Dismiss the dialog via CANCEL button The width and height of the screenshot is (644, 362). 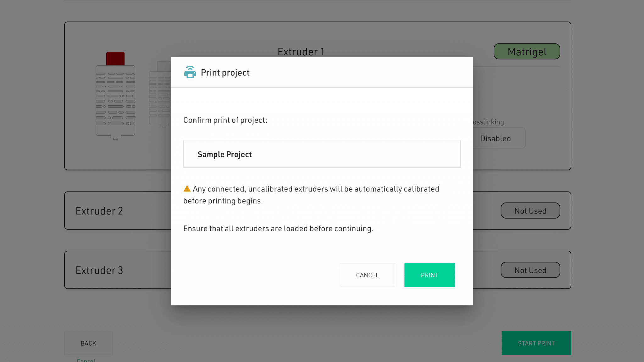[367, 275]
